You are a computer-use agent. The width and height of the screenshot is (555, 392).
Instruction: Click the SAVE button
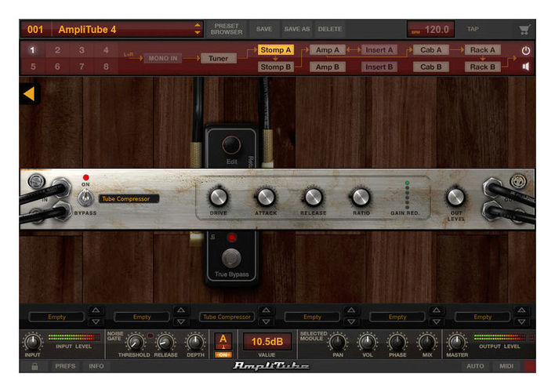click(x=264, y=29)
